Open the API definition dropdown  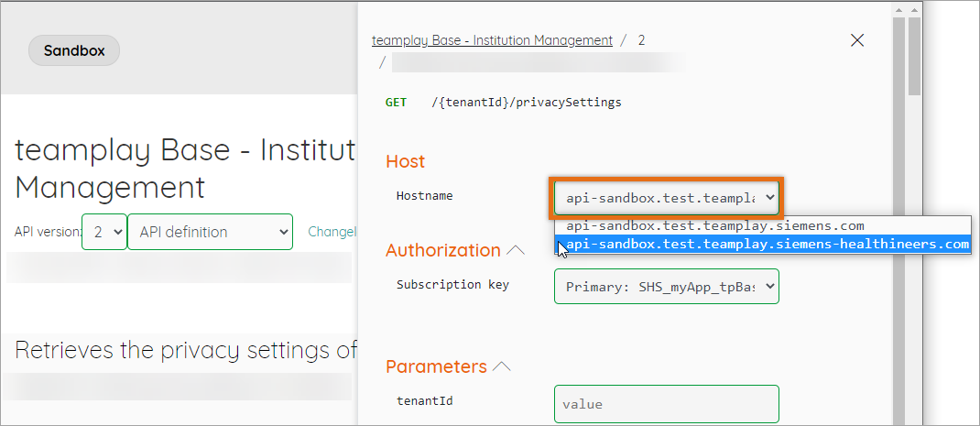click(210, 232)
